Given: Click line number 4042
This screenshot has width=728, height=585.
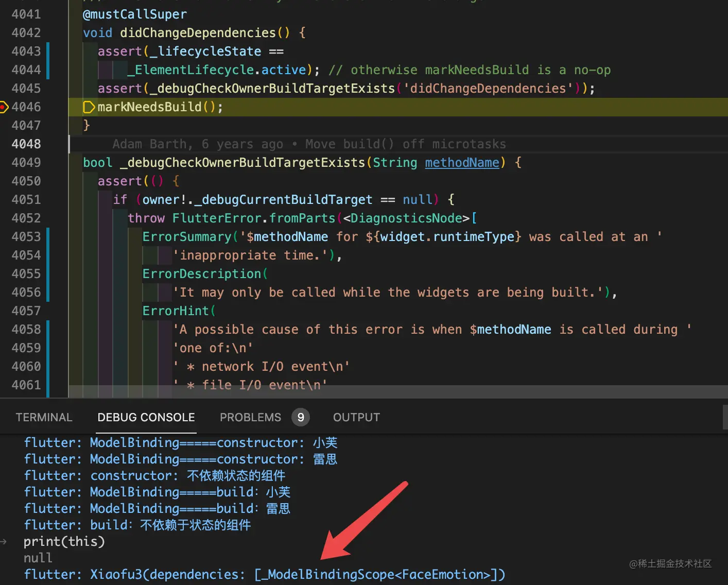Looking at the screenshot, I should 26,33.
